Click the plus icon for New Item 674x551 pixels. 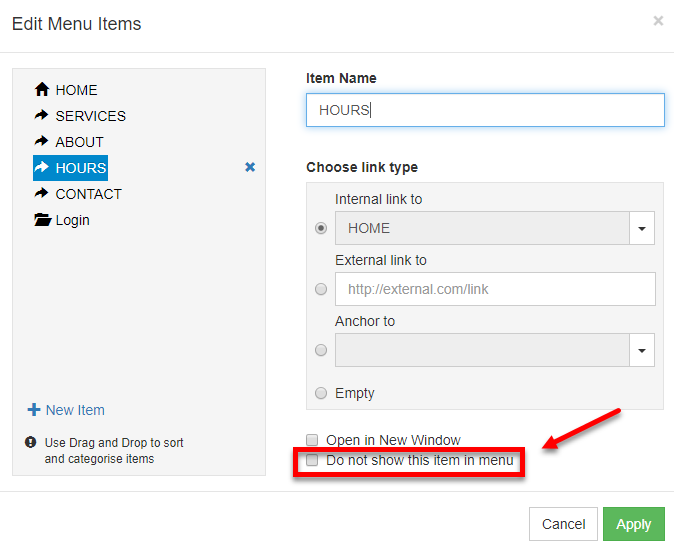[x=34, y=410]
